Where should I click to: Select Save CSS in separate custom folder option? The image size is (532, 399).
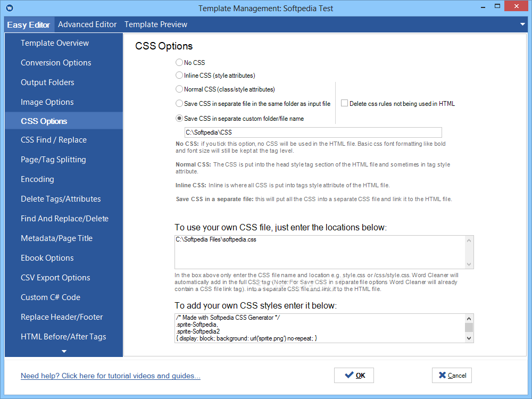pos(179,119)
